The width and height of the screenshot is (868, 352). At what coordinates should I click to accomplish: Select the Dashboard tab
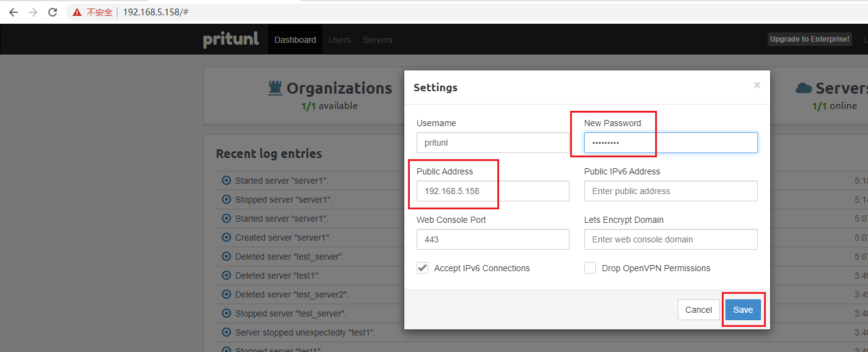coord(295,40)
